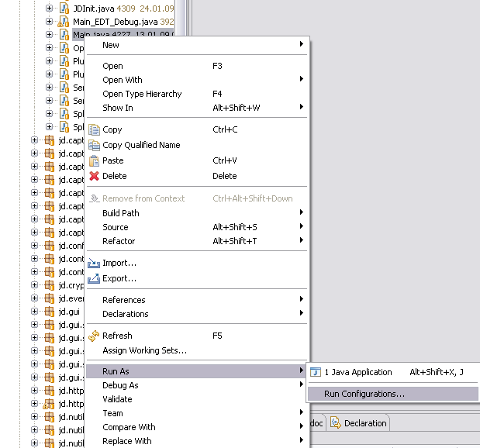Expand the Main_EDT_Debug.java tree node

pyautogui.click(x=49, y=22)
